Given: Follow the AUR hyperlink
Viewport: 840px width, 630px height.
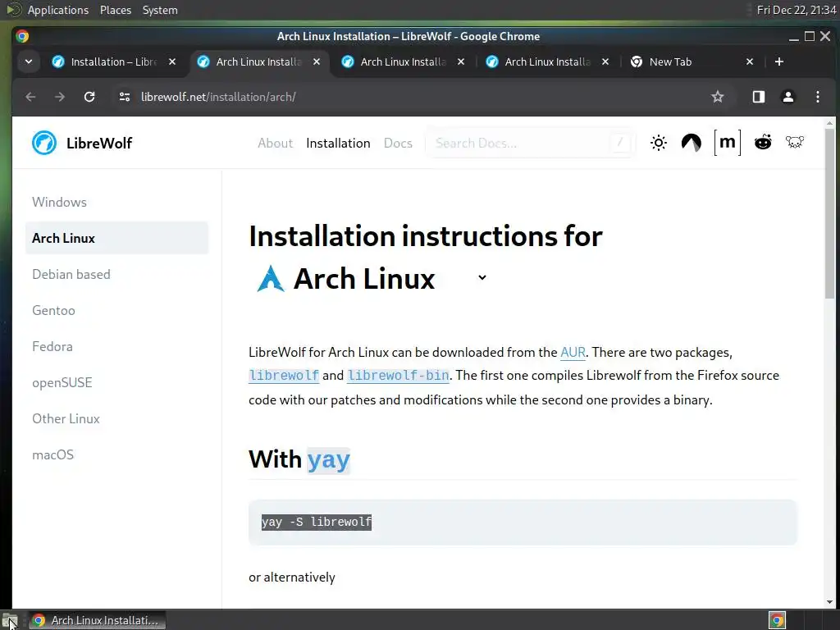Looking at the screenshot, I should [573, 352].
